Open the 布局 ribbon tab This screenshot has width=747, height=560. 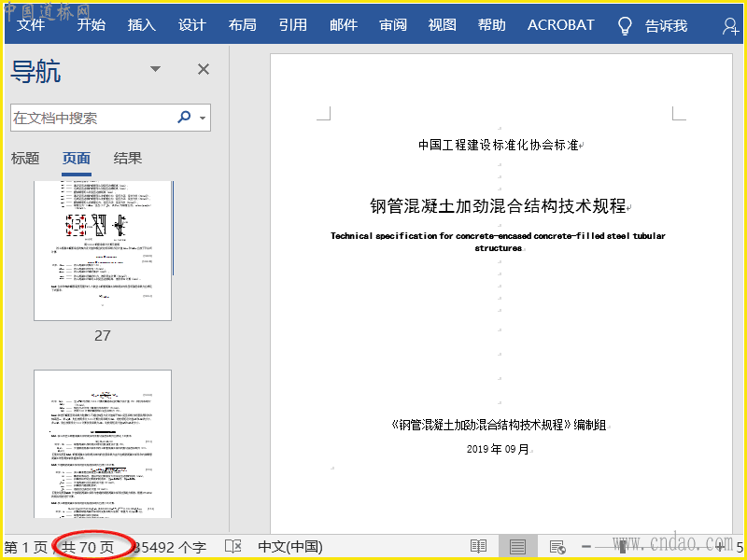(243, 25)
